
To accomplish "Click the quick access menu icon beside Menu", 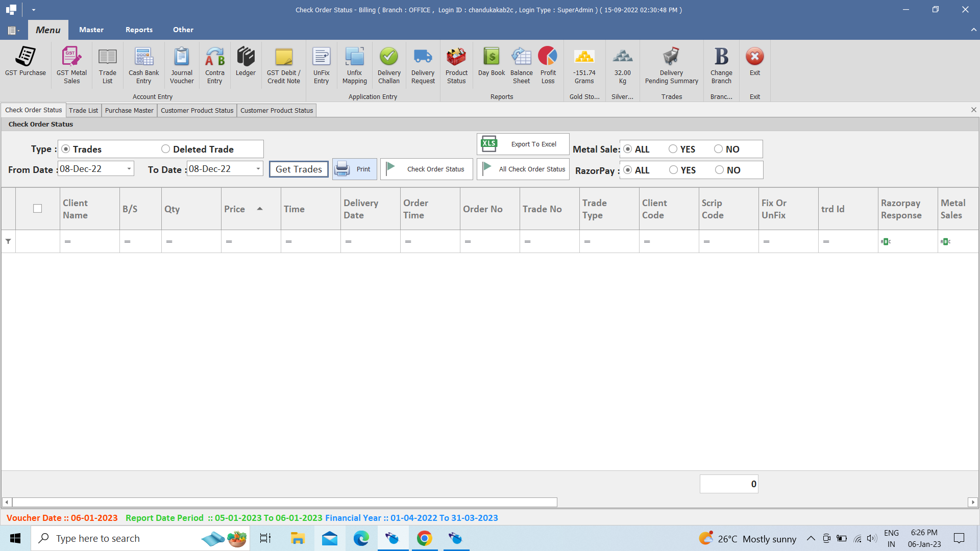I will coord(13,30).
